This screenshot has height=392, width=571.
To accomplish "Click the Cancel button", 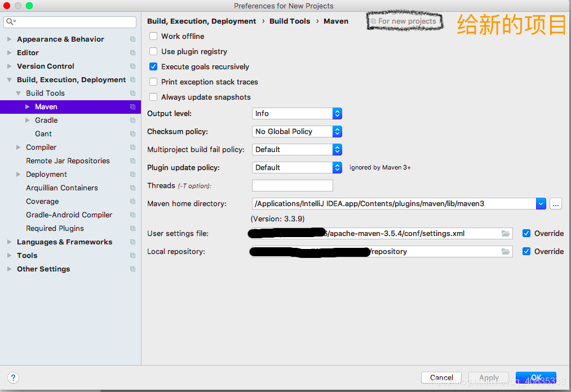I will click(x=441, y=377).
